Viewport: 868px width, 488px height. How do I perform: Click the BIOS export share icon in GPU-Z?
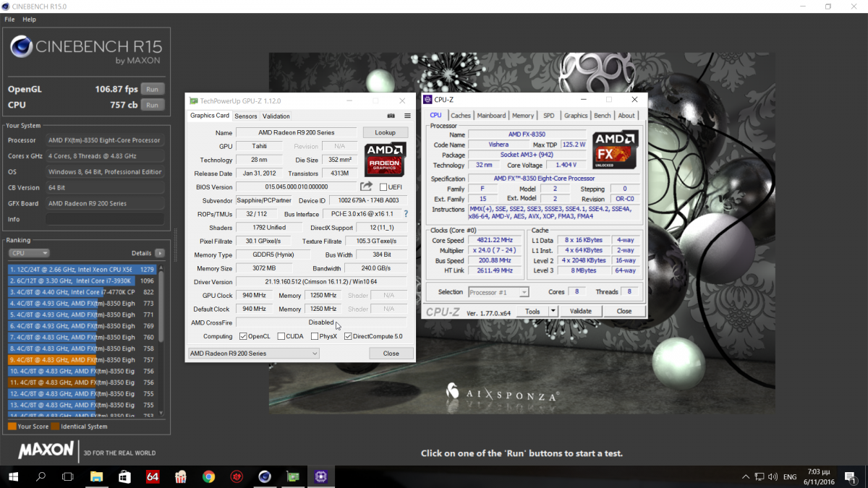click(367, 187)
